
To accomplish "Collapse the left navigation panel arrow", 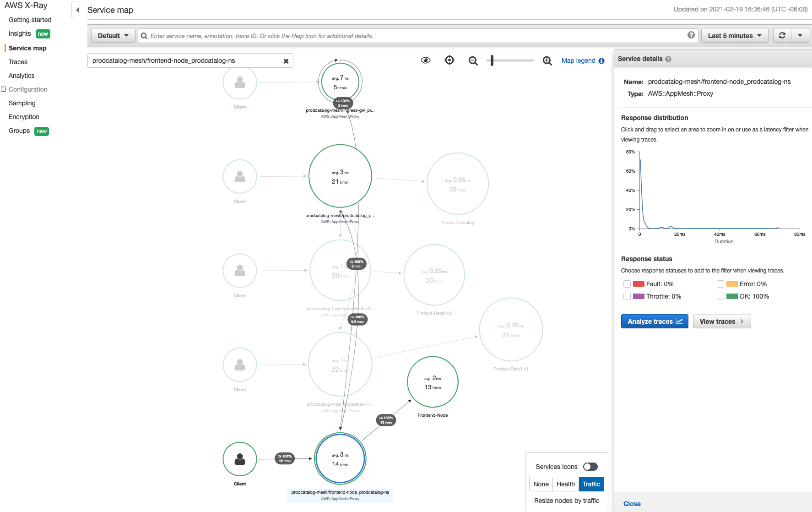I will pos(78,10).
